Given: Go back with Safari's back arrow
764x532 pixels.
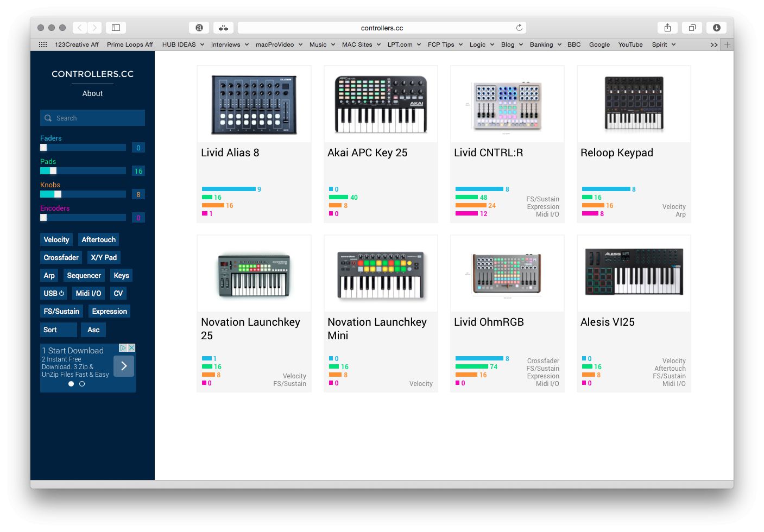Looking at the screenshot, I should coord(79,28).
